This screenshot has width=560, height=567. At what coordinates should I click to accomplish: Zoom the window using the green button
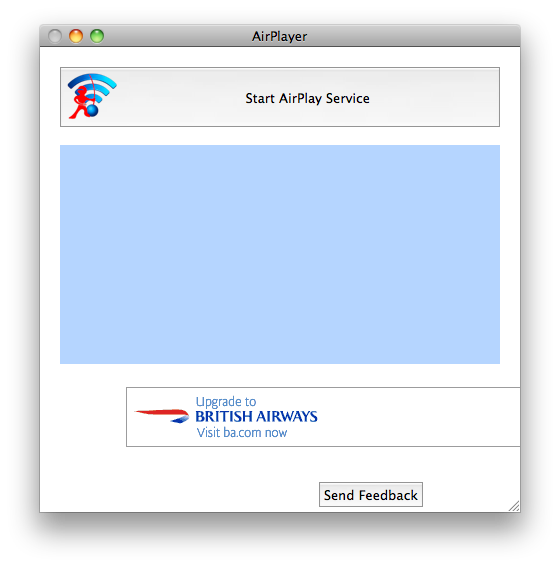tap(97, 36)
